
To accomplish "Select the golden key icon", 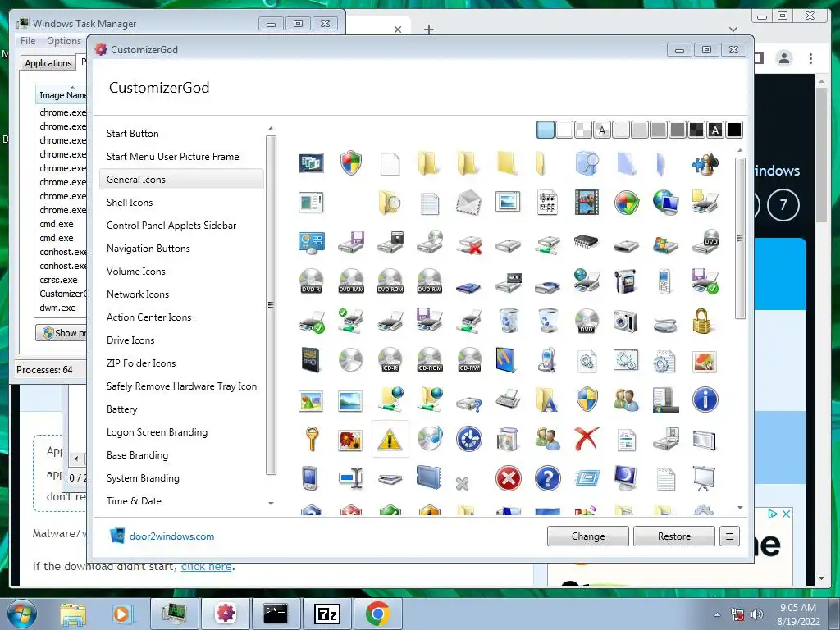I will tap(312, 439).
